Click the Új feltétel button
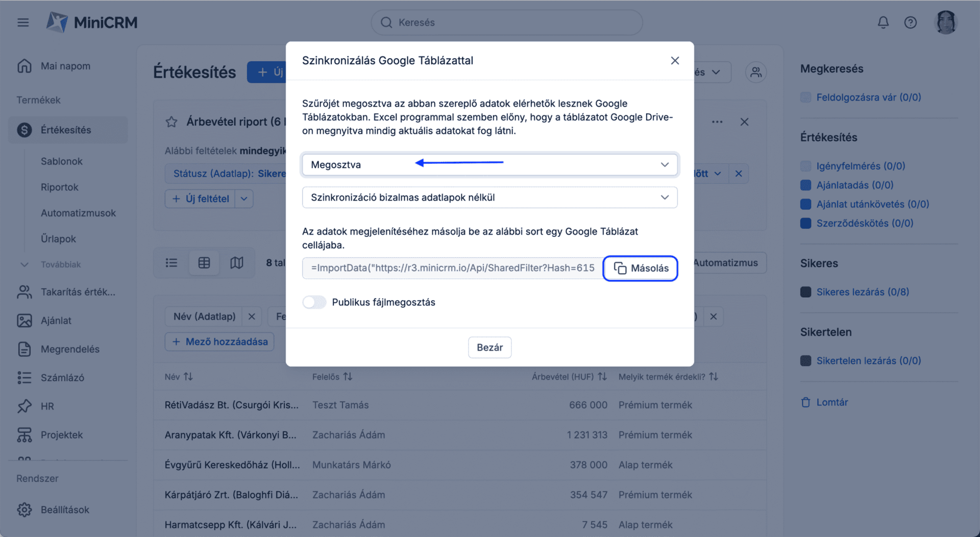Screen dimensions: 980x537 click(x=200, y=199)
